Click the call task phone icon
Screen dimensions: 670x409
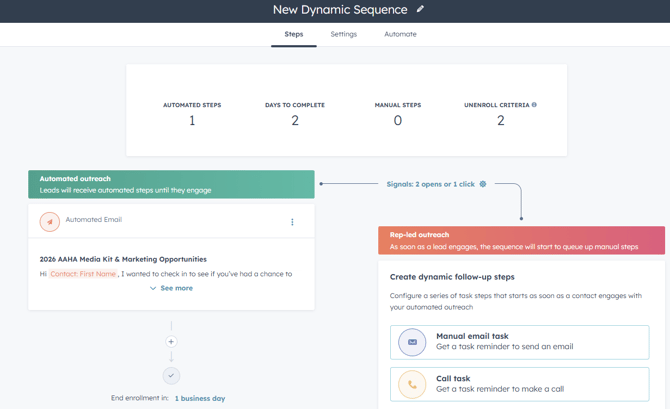[412, 384]
